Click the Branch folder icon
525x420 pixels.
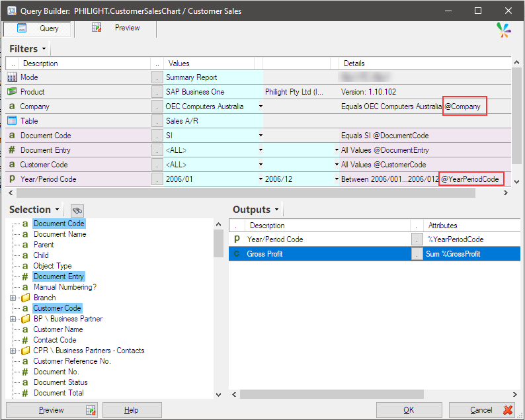pos(25,298)
